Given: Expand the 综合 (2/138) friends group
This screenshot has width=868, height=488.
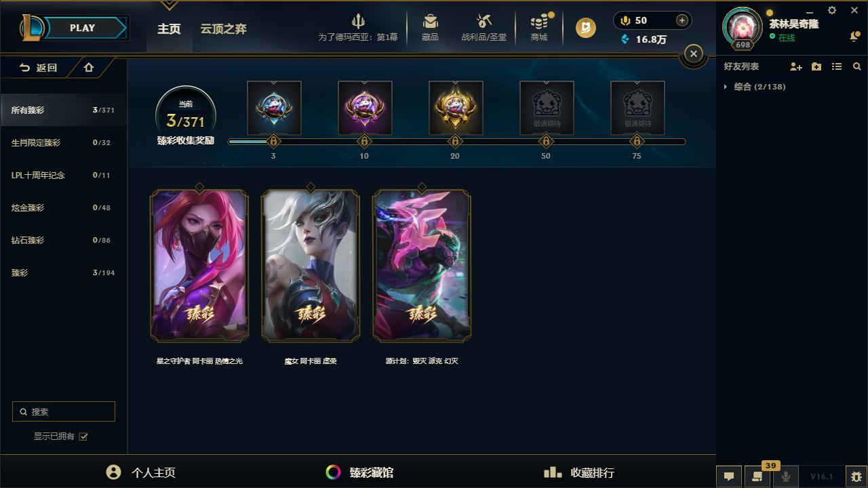Looking at the screenshot, I should tap(755, 87).
